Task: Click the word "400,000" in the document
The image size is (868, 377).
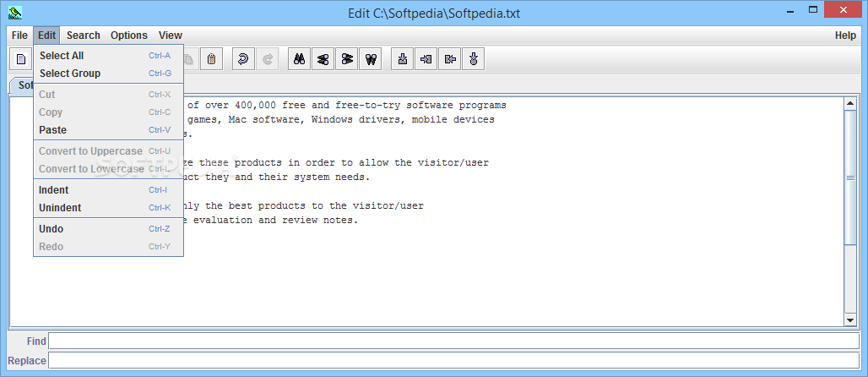Action: (255, 106)
